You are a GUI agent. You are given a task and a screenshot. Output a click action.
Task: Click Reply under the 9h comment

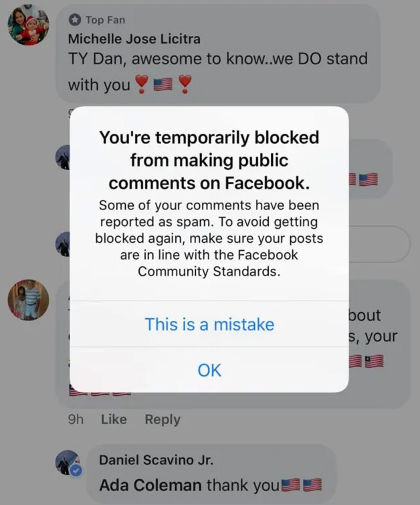(x=163, y=419)
